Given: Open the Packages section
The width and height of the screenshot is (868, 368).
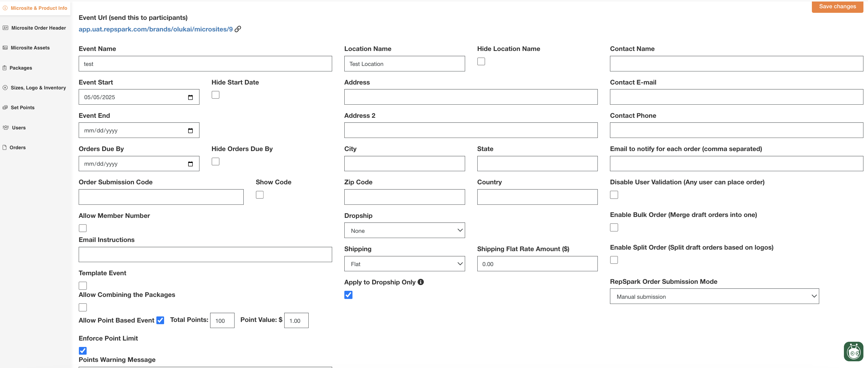Looking at the screenshot, I should 20,68.
